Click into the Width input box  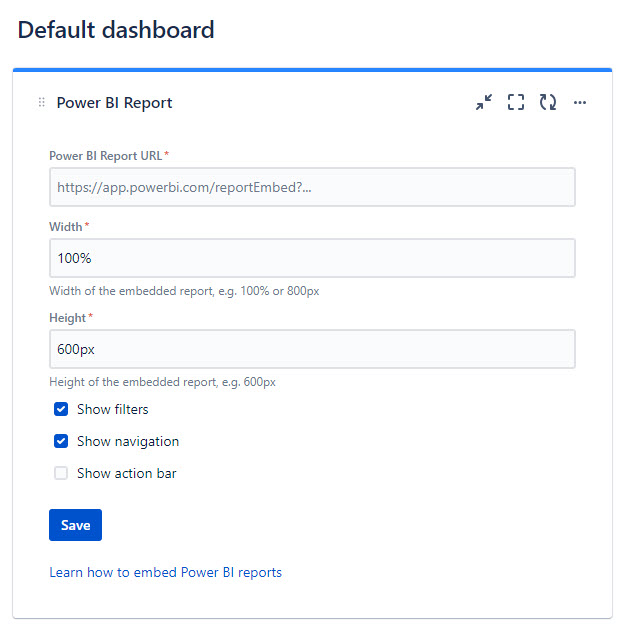click(x=311, y=258)
